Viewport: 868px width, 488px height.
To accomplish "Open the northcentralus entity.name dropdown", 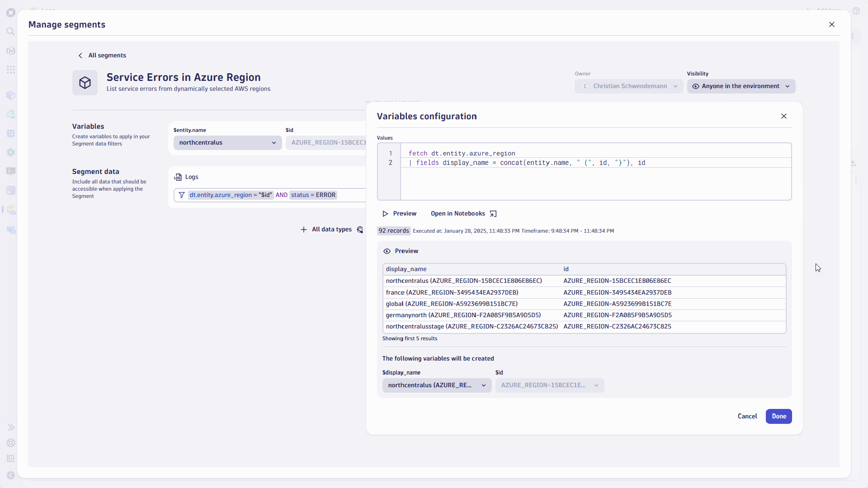I will pos(227,142).
